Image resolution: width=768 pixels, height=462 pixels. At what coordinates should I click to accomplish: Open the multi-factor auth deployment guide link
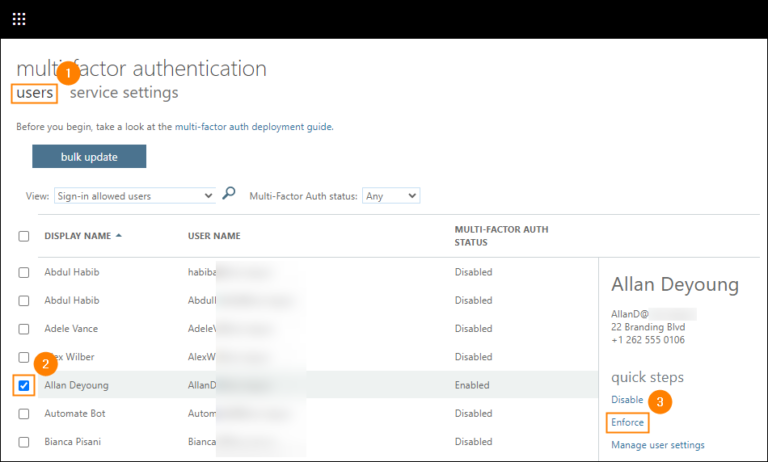tap(252, 128)
